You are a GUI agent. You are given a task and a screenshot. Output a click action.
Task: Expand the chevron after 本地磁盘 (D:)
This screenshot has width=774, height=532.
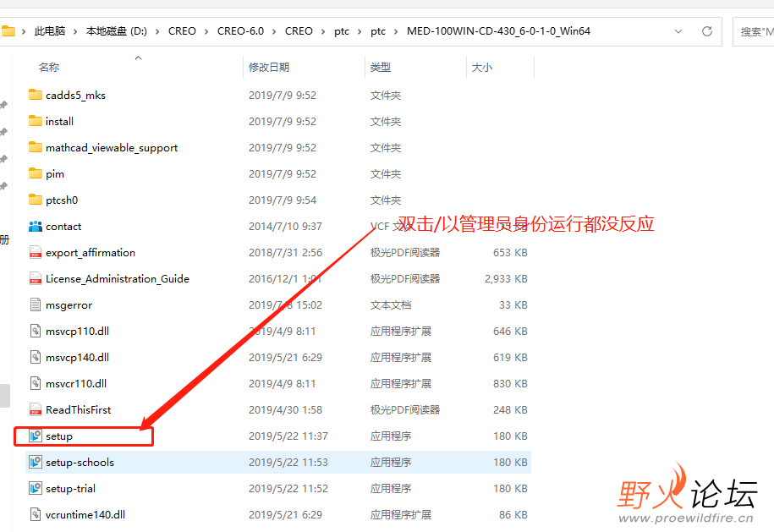157,31
